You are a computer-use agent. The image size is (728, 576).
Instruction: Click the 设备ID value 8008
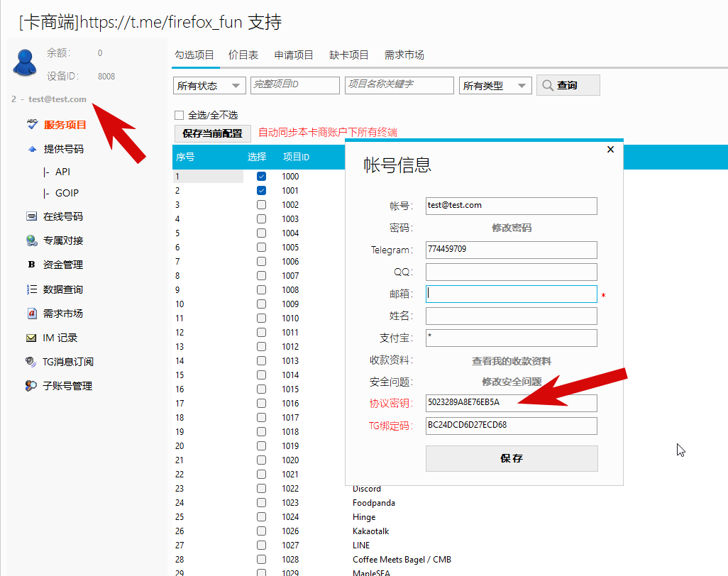coord(106,76)
